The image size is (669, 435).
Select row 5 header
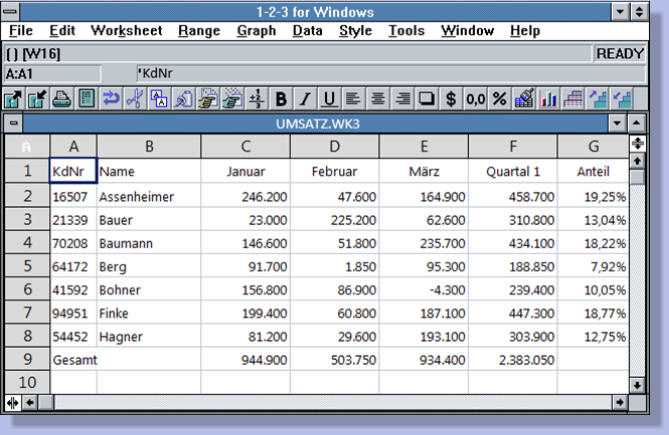pos(27,266)
